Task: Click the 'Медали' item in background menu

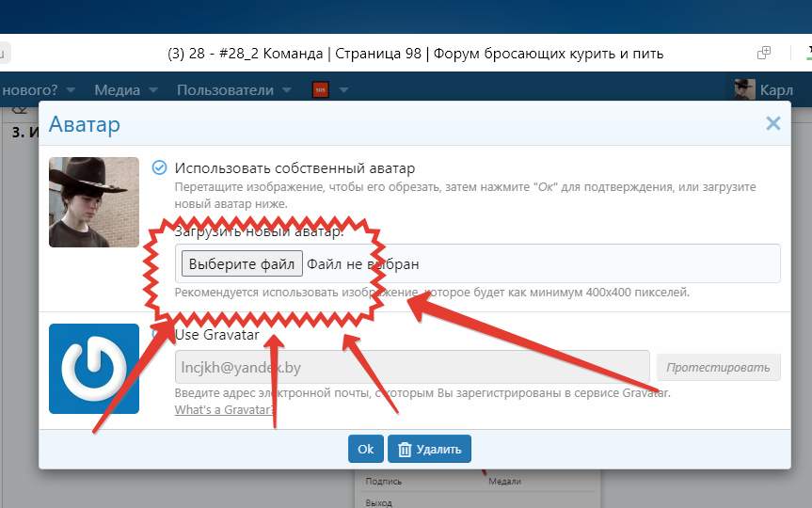Action: pyautogui.click(x=504, y=481)
